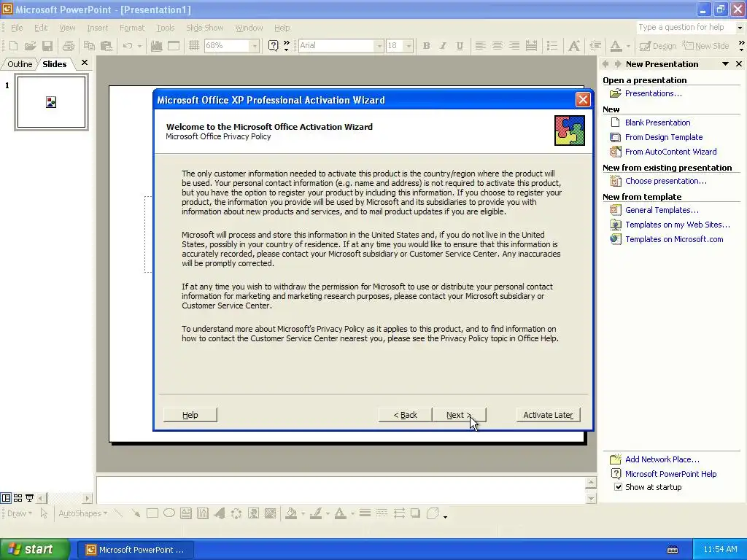Select the Normal View icon
Screen dimensions: 747x560
[x=6, y=498]
